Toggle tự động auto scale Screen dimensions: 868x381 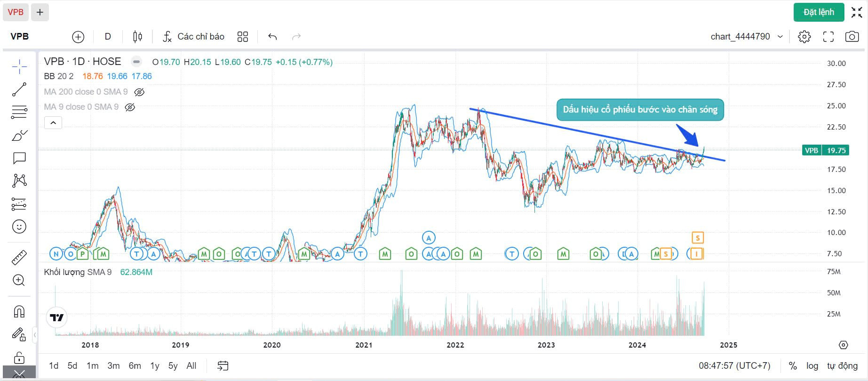pyautogui.click(x=842, y=366)
